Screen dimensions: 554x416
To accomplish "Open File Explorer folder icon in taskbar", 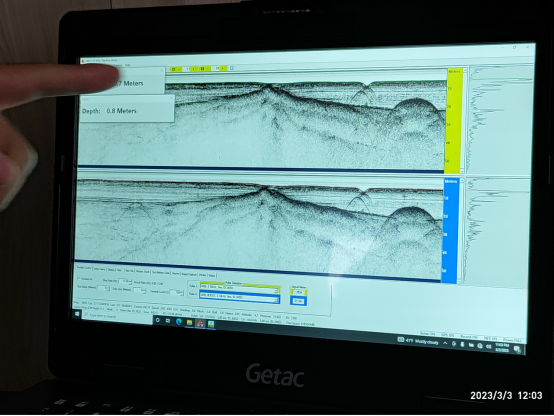I will (189, 322).
